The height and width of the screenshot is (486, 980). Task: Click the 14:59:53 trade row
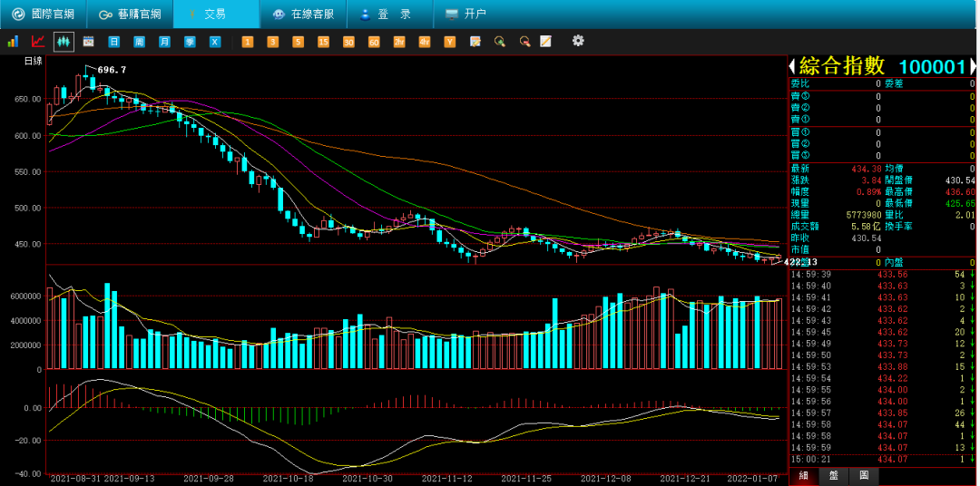tap(882, 366)
